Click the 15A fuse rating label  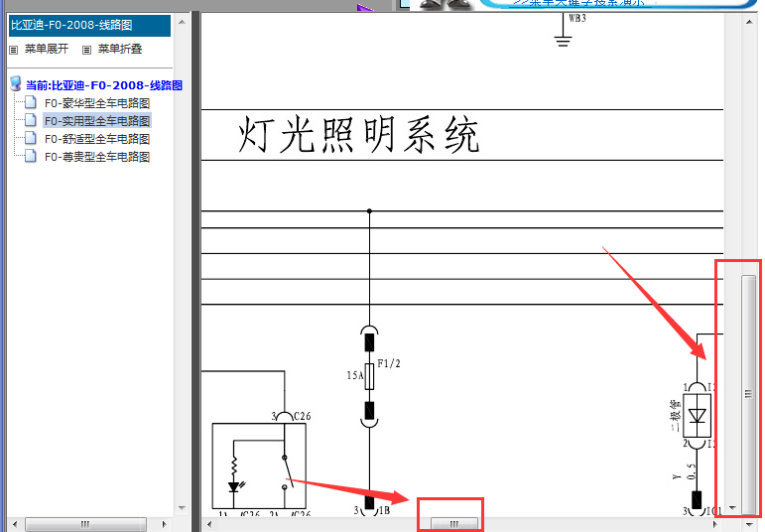[x=355, y=375]
